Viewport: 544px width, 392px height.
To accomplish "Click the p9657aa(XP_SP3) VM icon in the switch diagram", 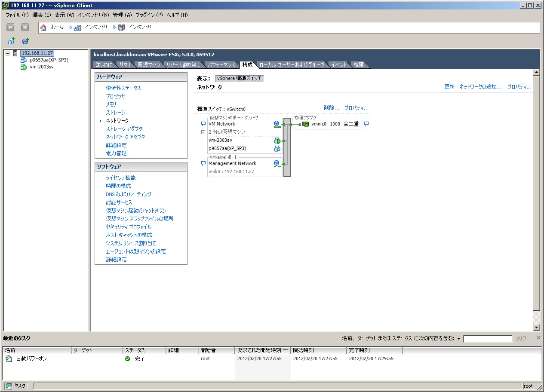I will [x=277, y=149].
